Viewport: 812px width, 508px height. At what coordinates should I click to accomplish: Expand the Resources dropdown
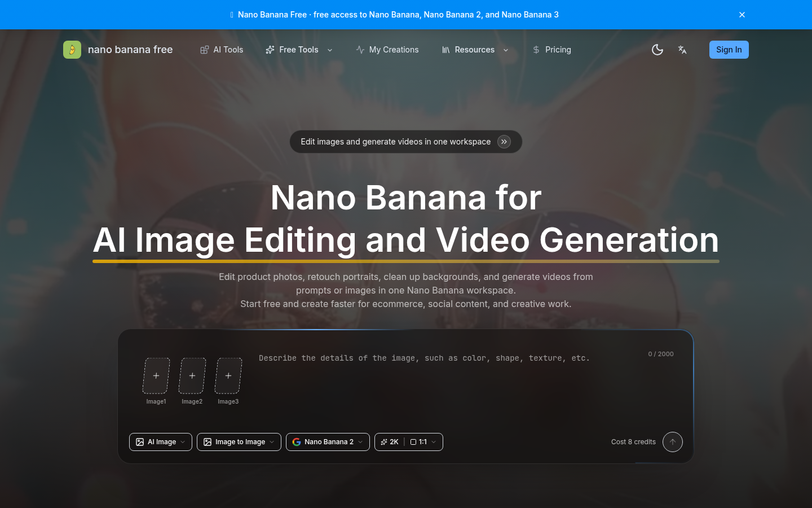tap(475, 50)
